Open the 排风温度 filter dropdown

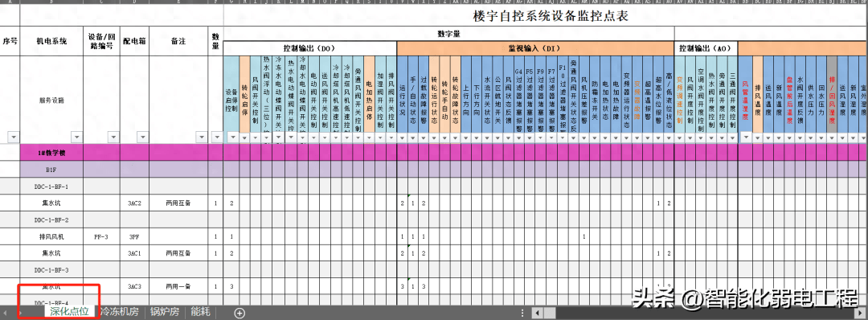(x=758, y=137)
